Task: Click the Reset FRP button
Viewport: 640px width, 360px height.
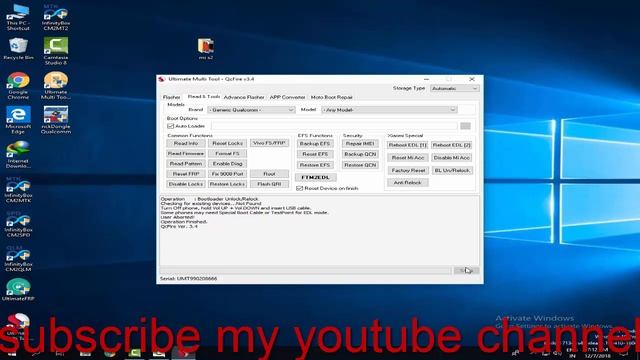Action: click(x=186, y=174)
